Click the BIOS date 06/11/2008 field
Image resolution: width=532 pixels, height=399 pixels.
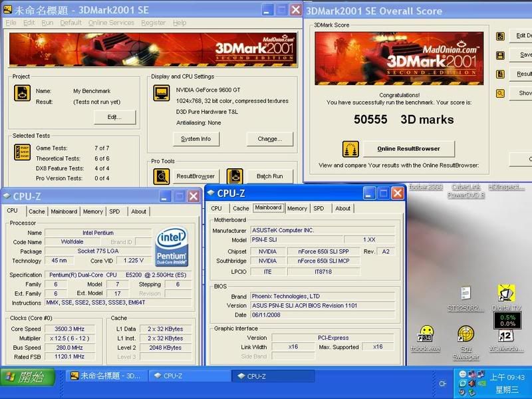pyautogui.click(x=323, y=315)
